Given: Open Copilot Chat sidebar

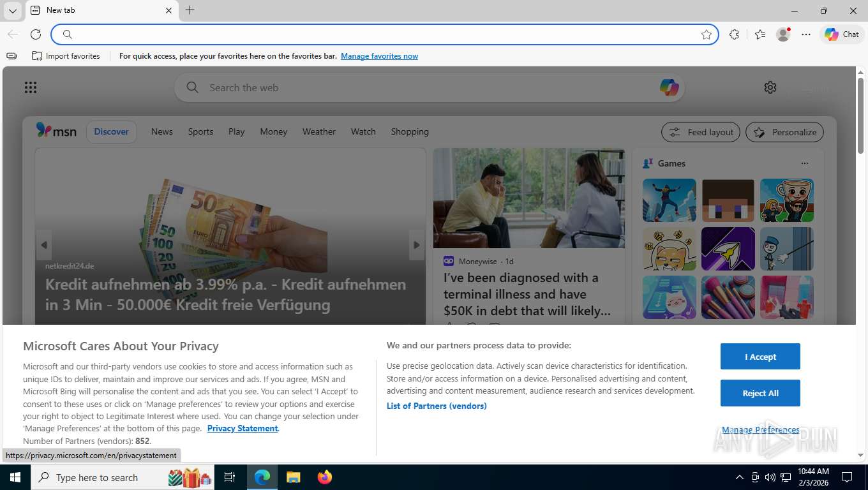Looking at the screenshot, I should (x=842, y=34).
